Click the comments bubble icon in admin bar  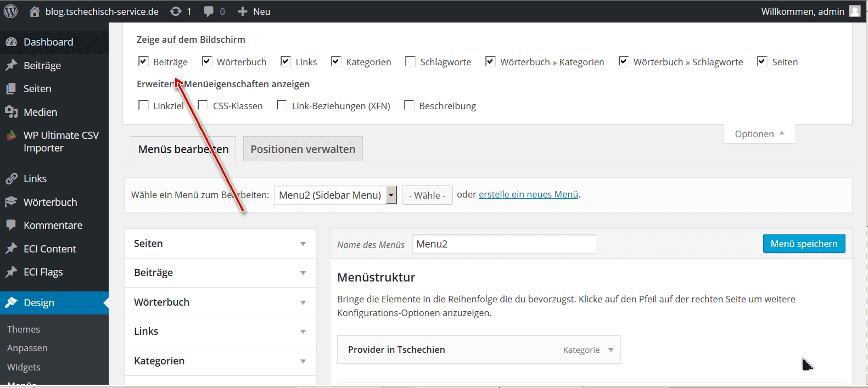point(209,12)
